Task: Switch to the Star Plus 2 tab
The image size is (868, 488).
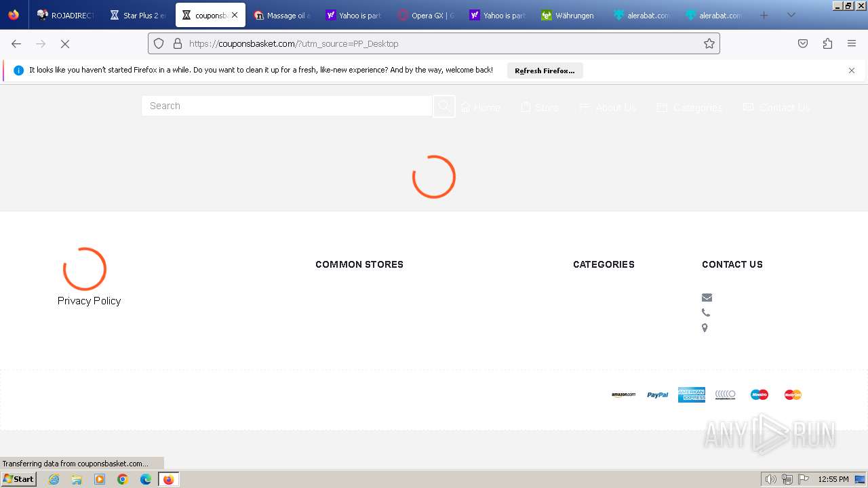Action: (x=138, y=15)
